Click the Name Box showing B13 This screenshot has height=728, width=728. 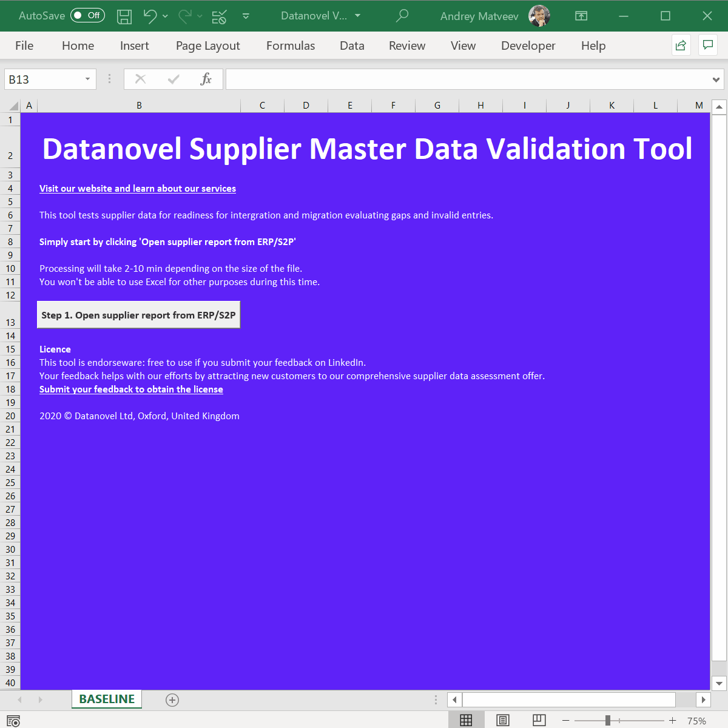coord(42,79)
